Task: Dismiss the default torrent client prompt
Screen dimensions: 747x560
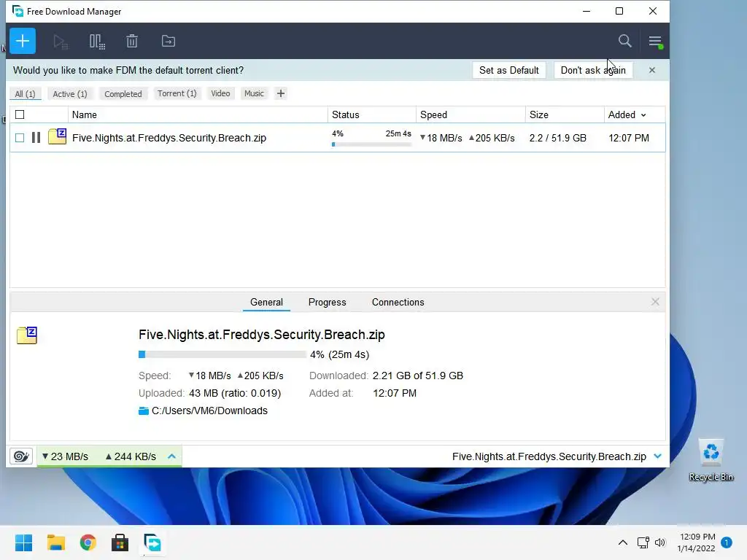Action: (x=651, y=70)
